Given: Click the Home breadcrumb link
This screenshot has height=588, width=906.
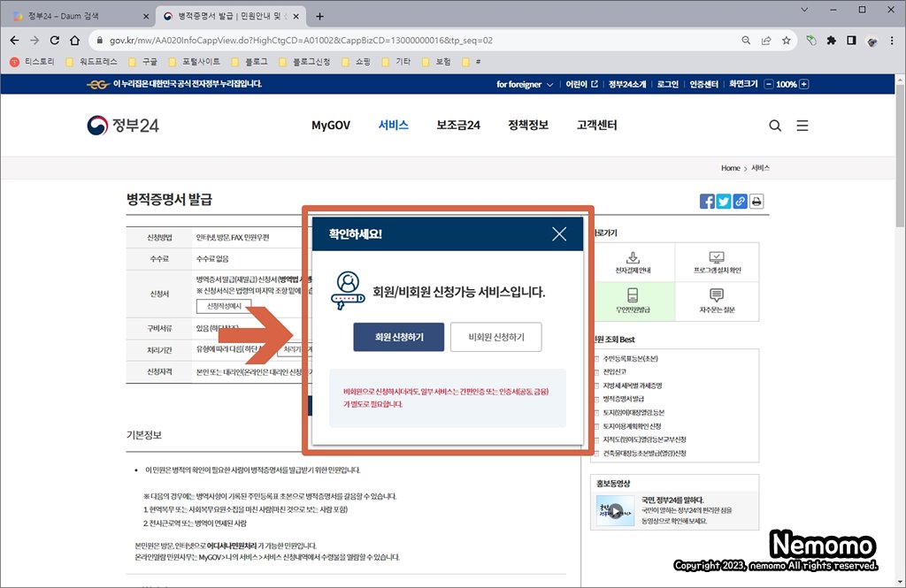Looking at the screenshot, I should (x=730, y=168).
